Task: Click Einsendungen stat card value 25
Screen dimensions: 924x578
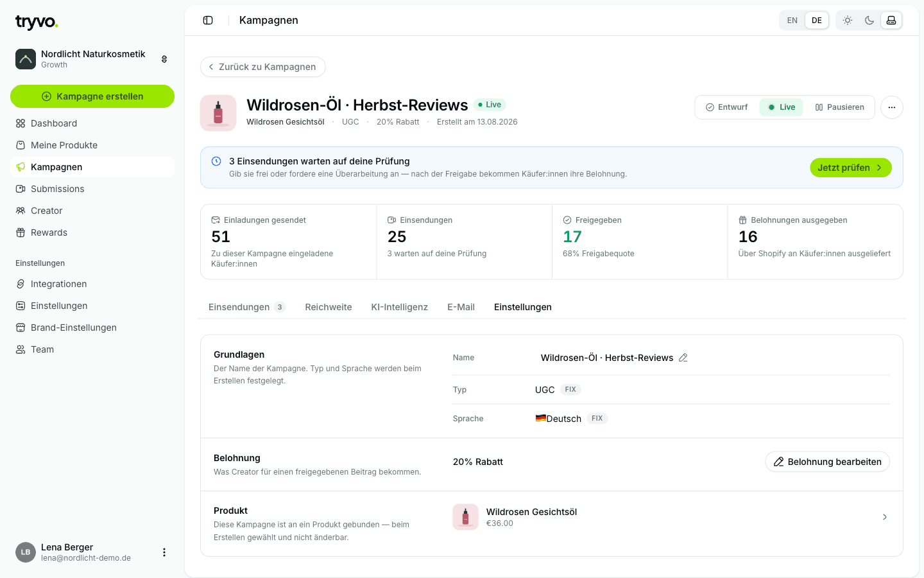Action: click(397, 237)
